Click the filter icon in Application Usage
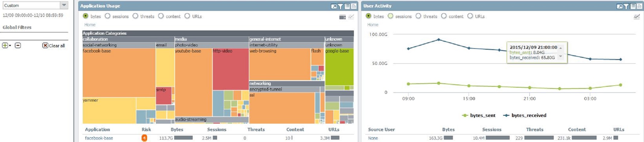Screen dimensions: 644x142 coord(341,6)
